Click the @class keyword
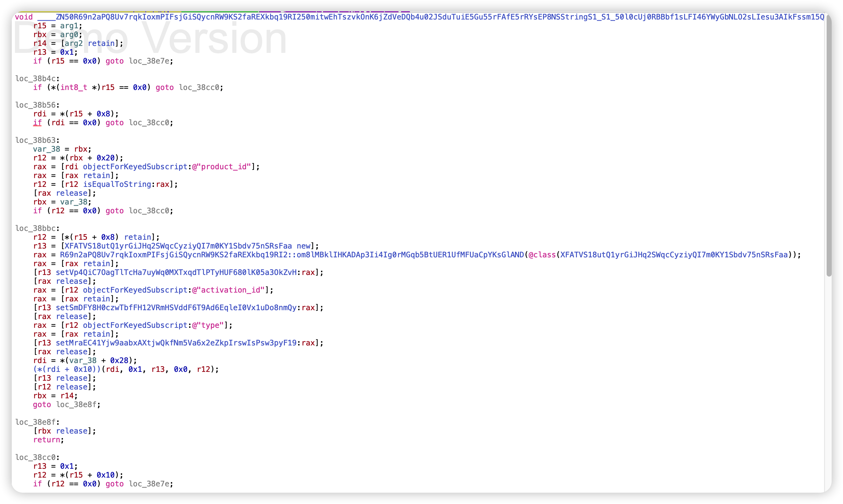This screenshot has height=504, width=843. click(542, 255)
